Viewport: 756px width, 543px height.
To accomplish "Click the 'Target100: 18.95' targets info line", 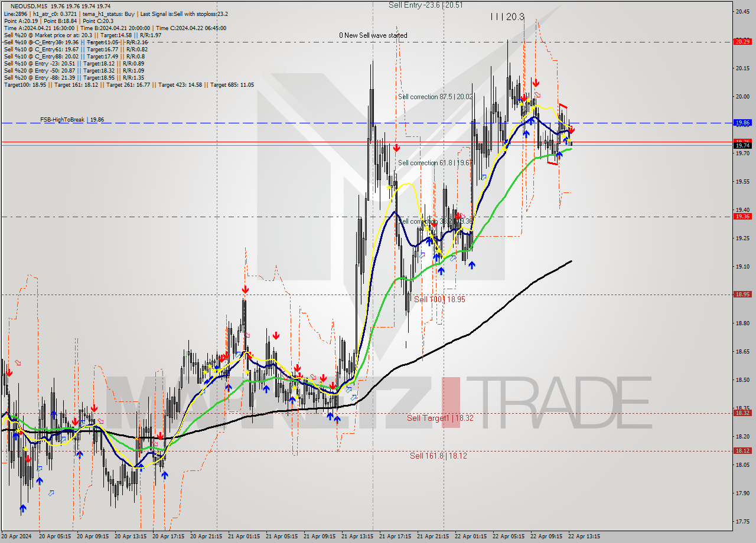I will [129, 84].
